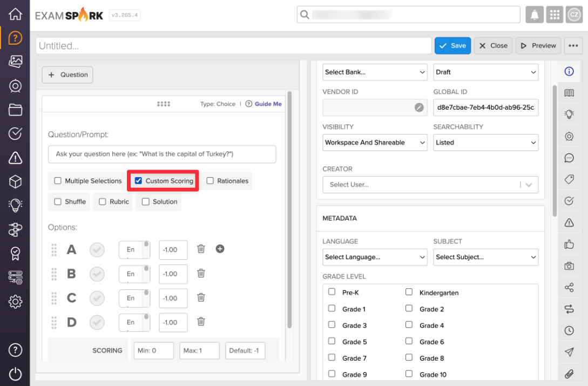588x386 pixels.
Task: Open the folder icon in left sidebar
Action: (15, 110)
